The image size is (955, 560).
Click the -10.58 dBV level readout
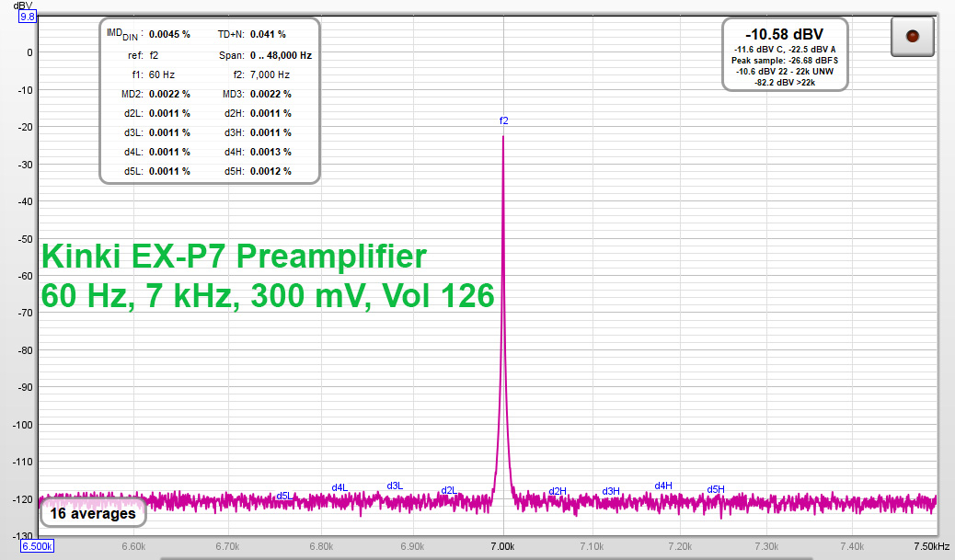785,34
